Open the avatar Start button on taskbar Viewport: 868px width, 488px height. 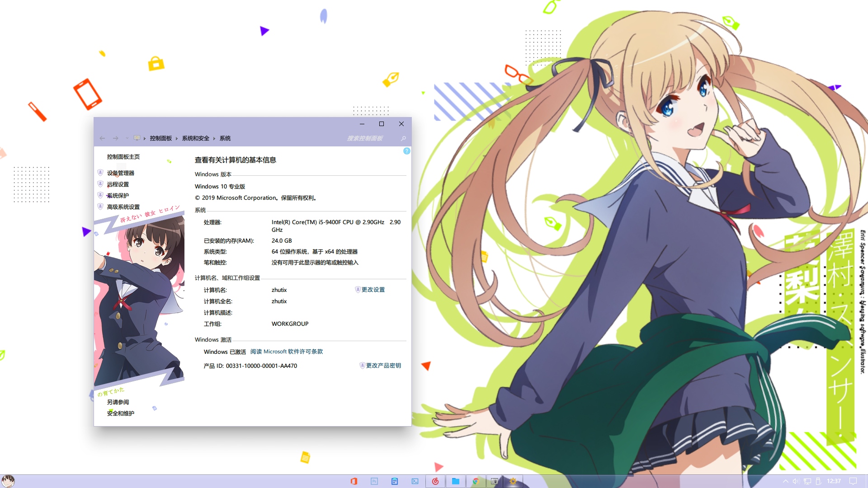coord(8,481)
